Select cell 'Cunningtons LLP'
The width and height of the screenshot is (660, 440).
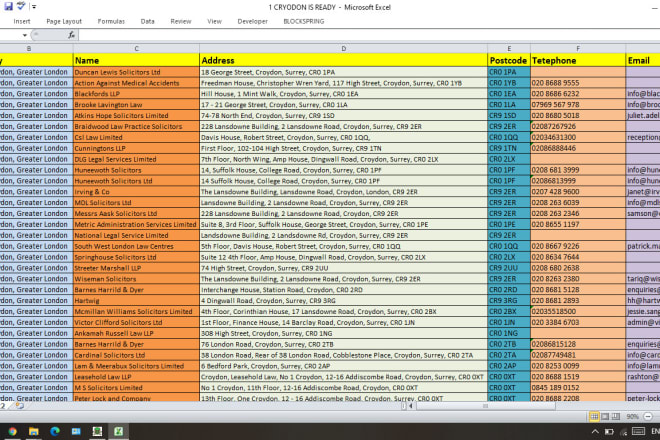pos(136,148)
